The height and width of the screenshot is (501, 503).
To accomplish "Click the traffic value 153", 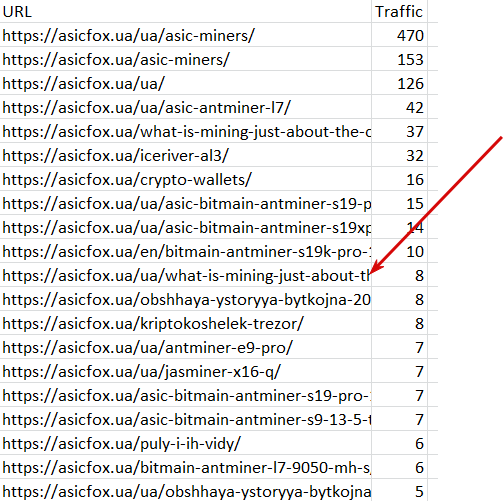I will pyautogui.click(x=399, y=59).
